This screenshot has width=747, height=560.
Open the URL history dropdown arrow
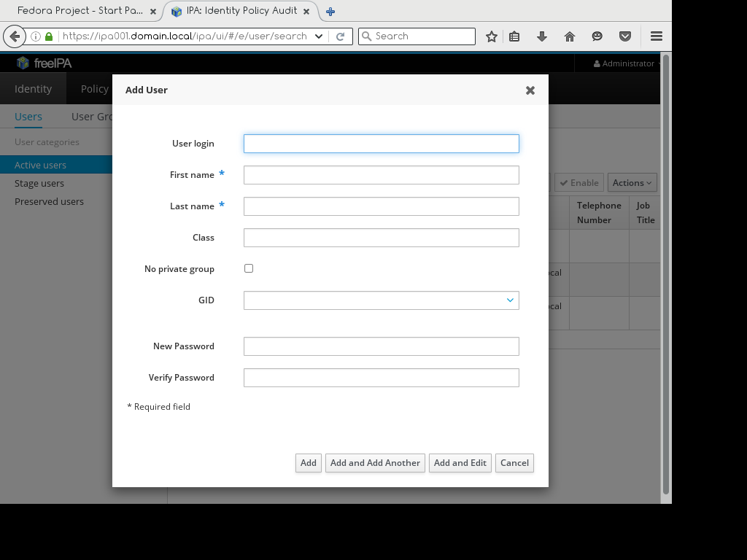coord(319,36)
